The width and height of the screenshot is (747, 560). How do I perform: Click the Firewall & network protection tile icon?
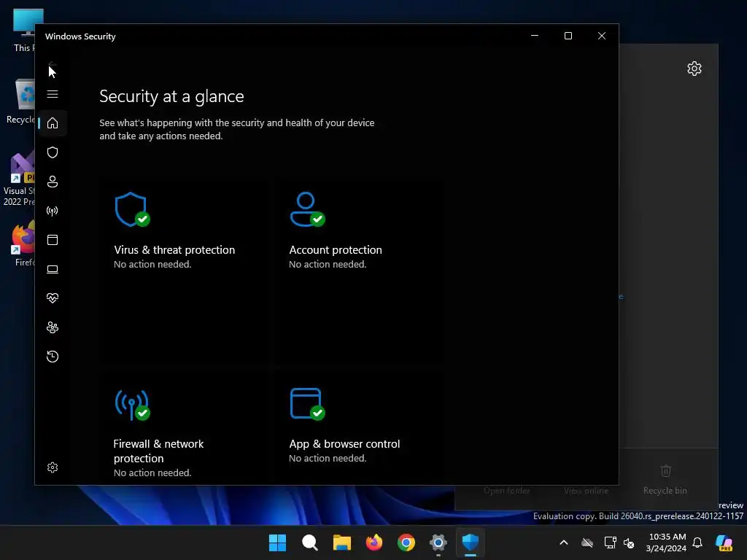pos(132,405)
